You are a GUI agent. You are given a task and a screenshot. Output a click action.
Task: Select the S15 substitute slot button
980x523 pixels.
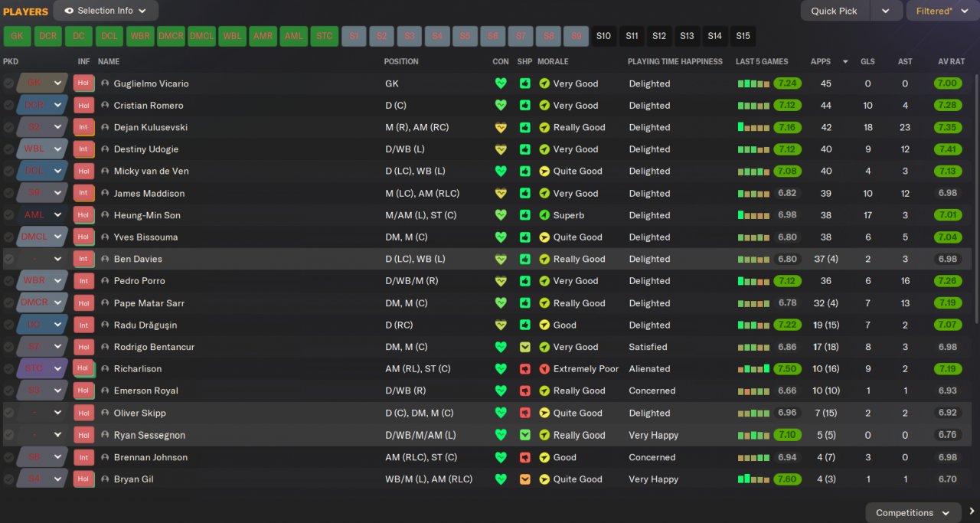pos(743,36)
